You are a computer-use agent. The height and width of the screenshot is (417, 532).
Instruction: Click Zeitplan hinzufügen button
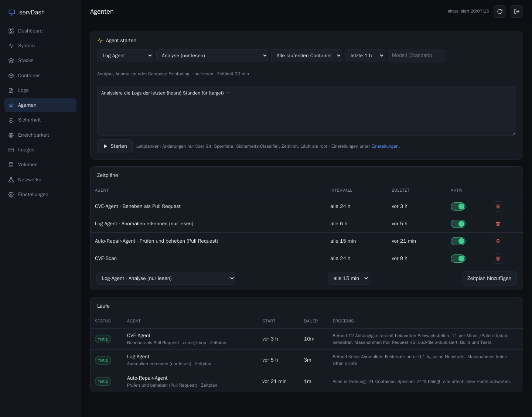489,278
